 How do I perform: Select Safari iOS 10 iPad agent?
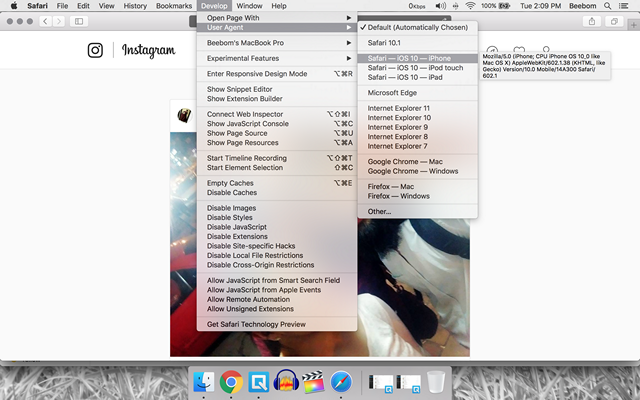point(418,78)
